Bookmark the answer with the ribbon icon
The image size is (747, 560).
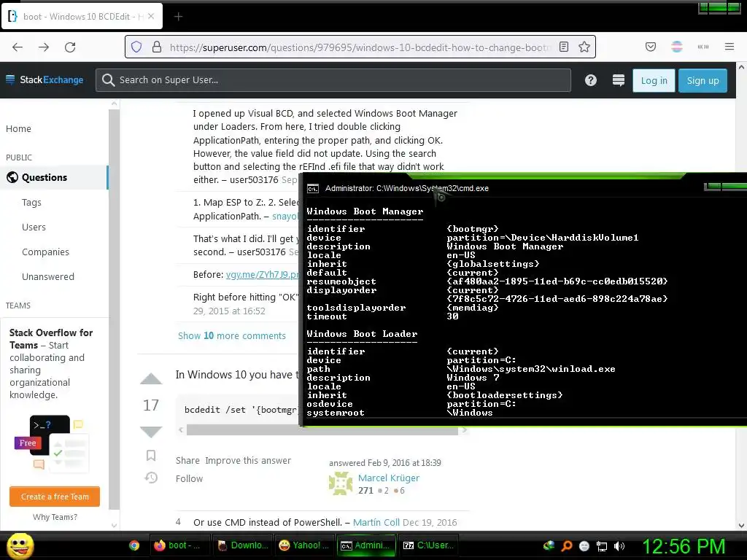click(151, 455)
